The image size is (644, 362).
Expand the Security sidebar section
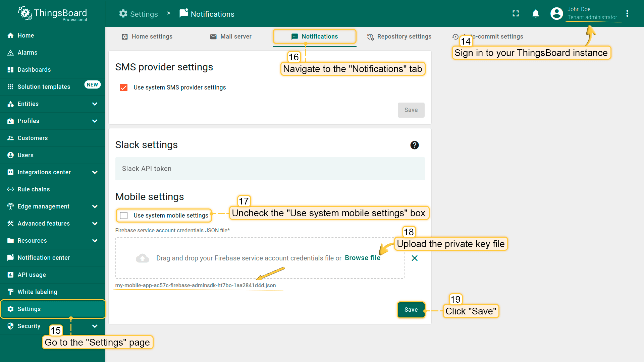point(95,326)
